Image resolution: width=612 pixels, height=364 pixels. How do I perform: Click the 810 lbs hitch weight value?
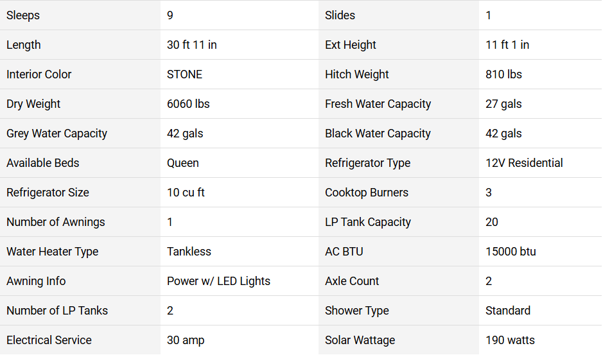[503, 74]
